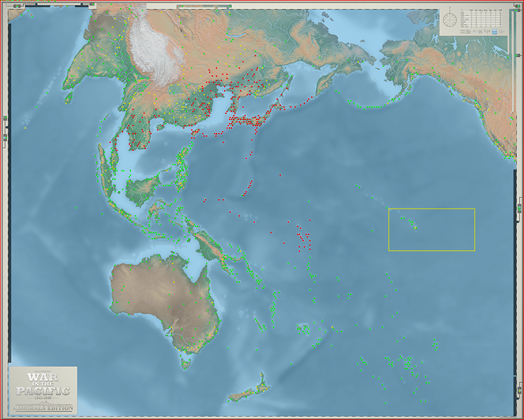Click the island of Sri Lanka
This screenshot has height=420, width=524.
[x=69, y=97]
